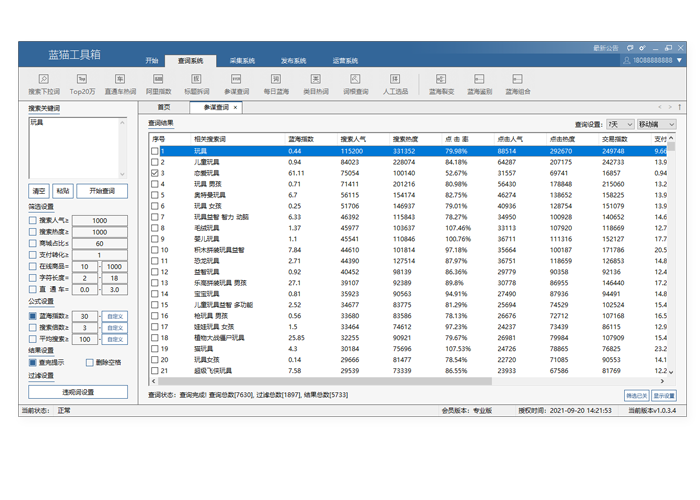Click the 搜索人气 threshold field 1000
Image resolution: width=700 pixels, height=500 pixels.
(x=100, y=221)
